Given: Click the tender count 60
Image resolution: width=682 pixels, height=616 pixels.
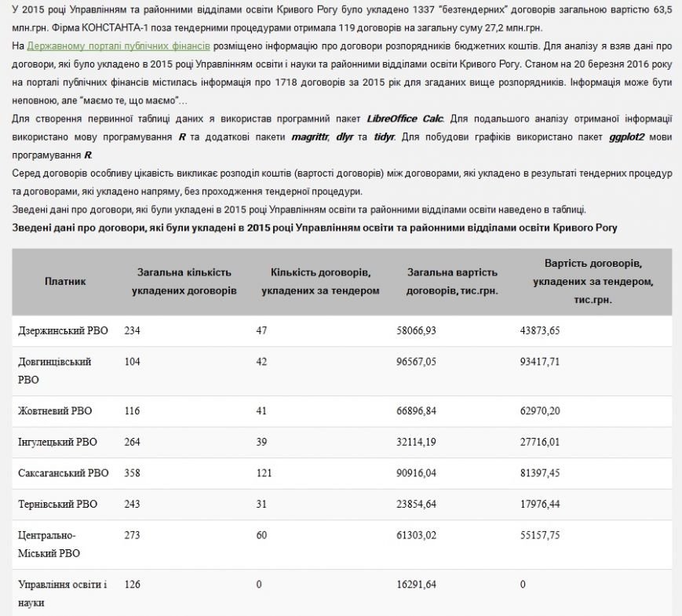Looking at the screenshot, I should 261,535.
